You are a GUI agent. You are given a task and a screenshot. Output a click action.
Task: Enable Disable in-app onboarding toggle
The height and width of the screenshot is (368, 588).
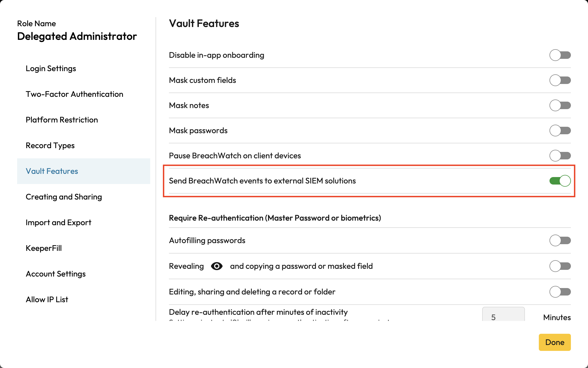(560, 55)
